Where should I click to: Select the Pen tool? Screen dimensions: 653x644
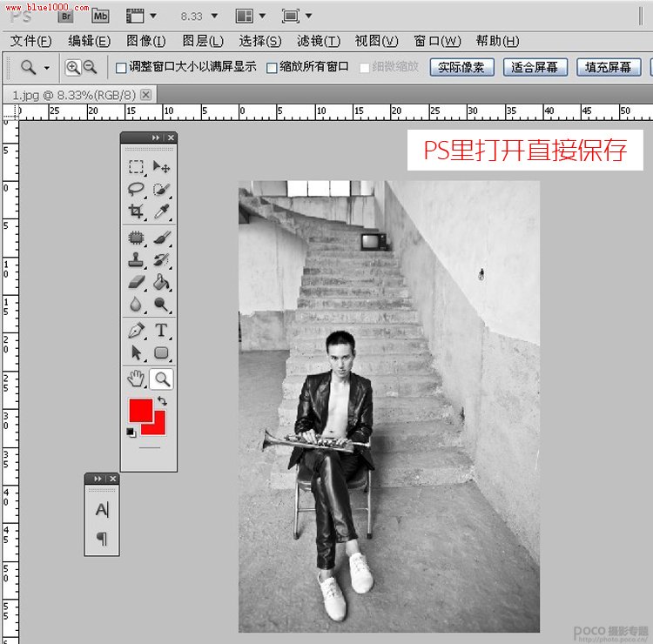click(x=136, y=331)
